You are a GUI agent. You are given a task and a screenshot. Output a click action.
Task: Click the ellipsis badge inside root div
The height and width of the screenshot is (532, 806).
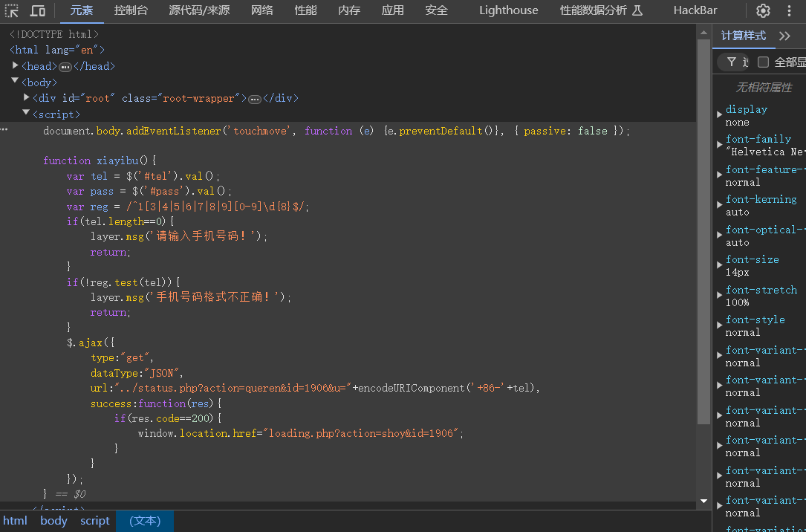tap(254, 99)
